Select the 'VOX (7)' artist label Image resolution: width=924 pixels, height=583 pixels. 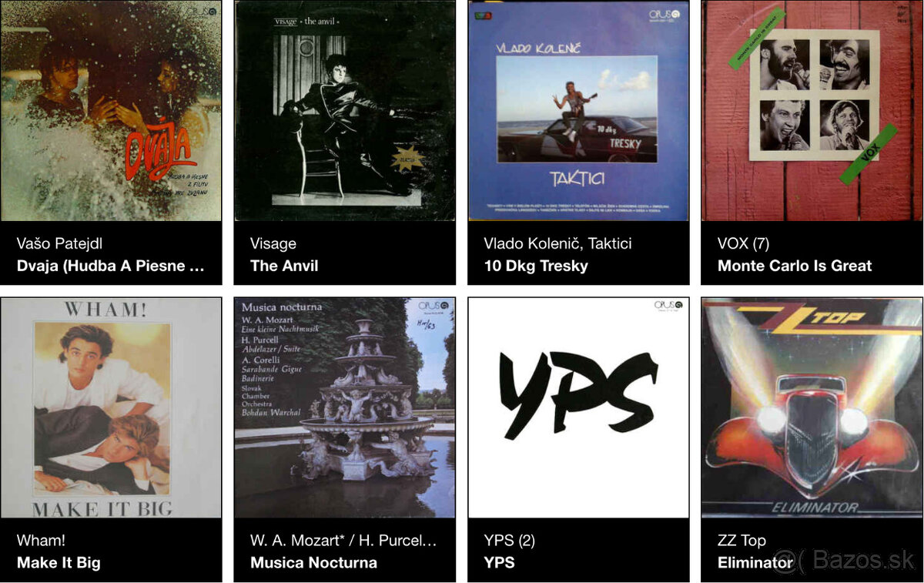coord(744,243)
